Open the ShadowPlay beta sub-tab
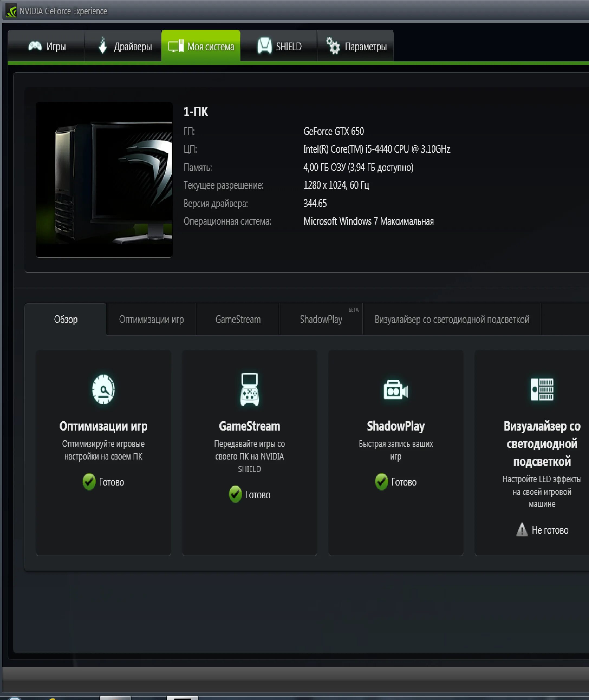 click(x=321, y=320)
